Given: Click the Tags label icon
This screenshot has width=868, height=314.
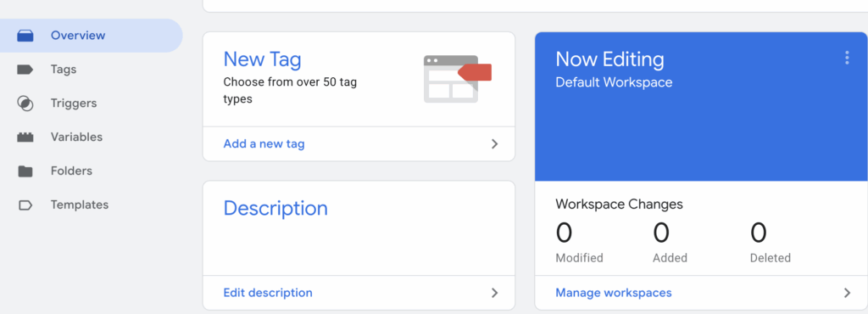Looking at the screenshot, I should click(25, 70).
